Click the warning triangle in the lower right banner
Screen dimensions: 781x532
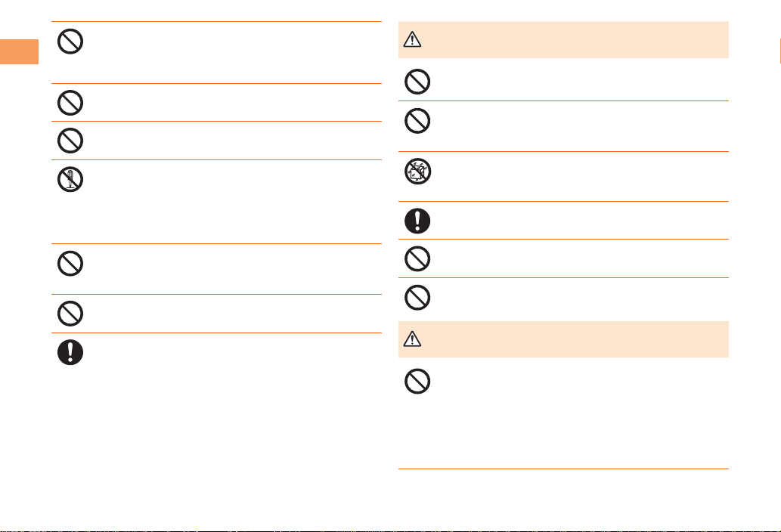412,339
